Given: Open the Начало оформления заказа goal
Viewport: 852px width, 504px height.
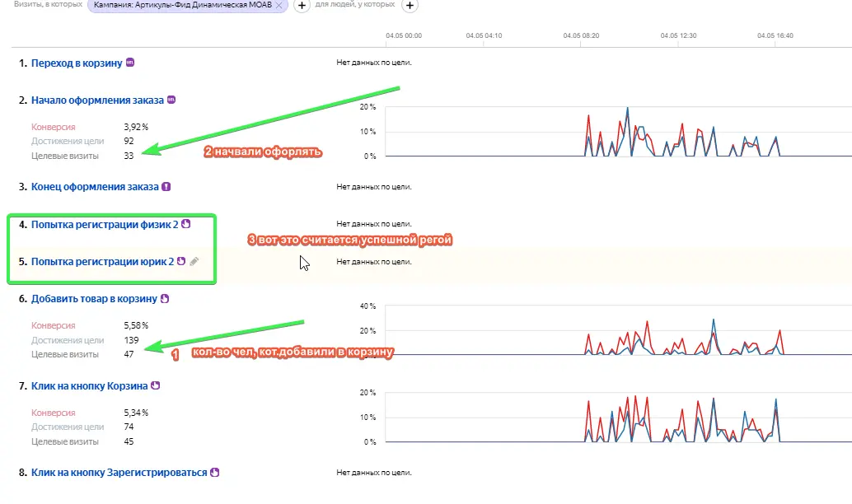Looking at the screenshot, I should [97, 100].
